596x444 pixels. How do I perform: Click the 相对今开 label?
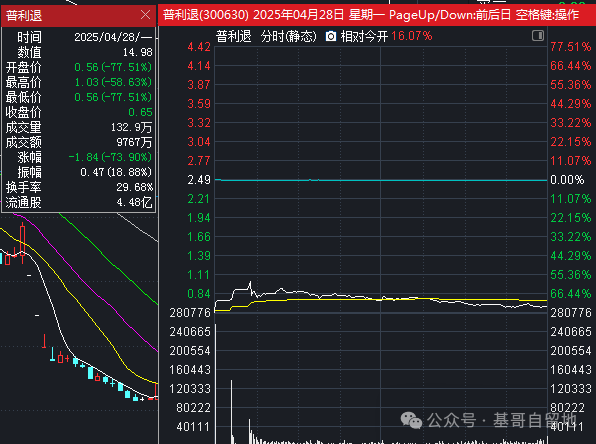coord(364,36)
